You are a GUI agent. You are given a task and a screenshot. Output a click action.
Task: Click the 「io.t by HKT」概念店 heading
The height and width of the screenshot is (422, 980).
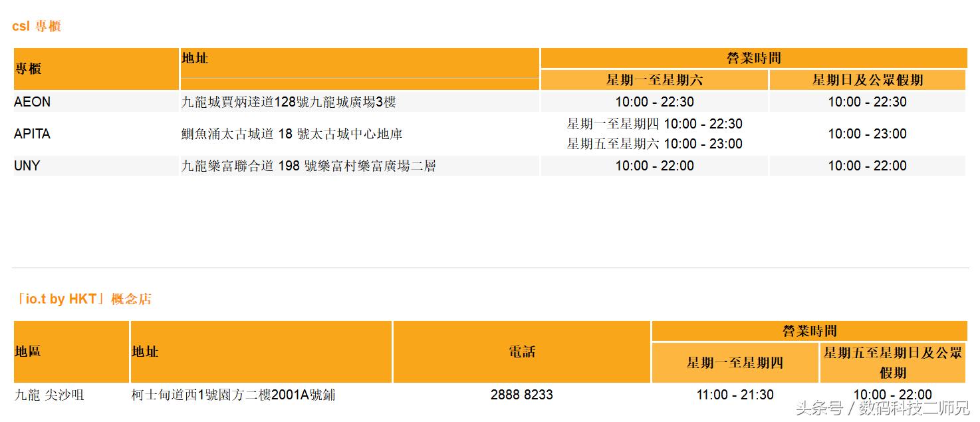(82, 299)
